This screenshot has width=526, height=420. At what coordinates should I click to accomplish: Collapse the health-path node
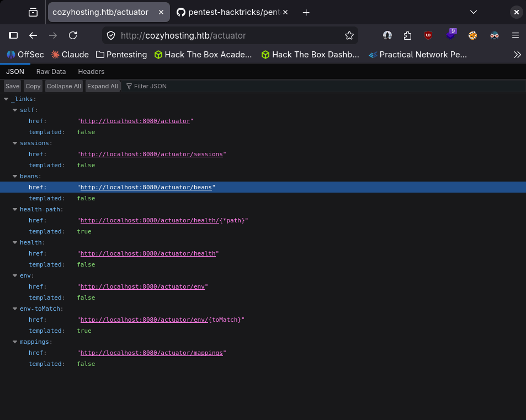[15, 210]
